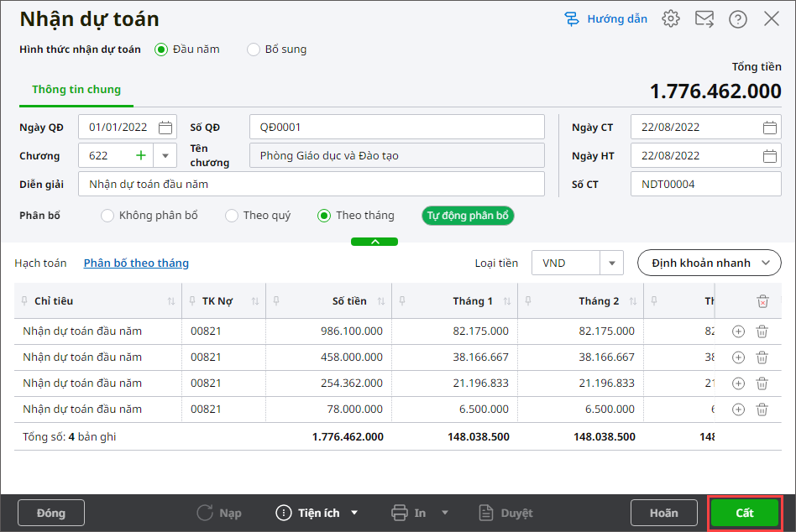796x532 pixels.
Task: Select the Bổ sung radio option
Action: pyautogui.click(x=254, y=50)
